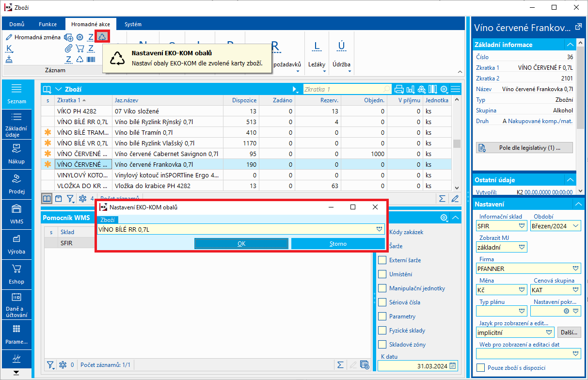The width and height of the screenshot is (588, 380).
Task: Open the hamburger menu in Zboží header
Action: click(x=455, y=89)
